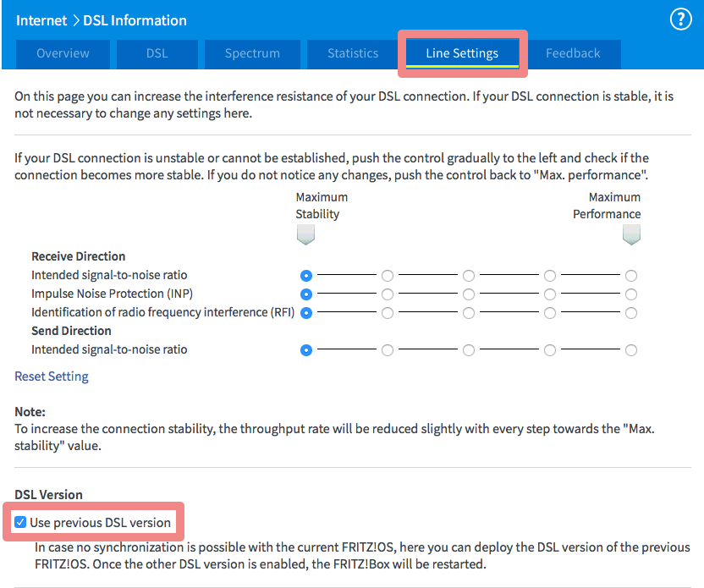Set send signal-to-noise ratio to maximum stability

[x=306, y=350]
